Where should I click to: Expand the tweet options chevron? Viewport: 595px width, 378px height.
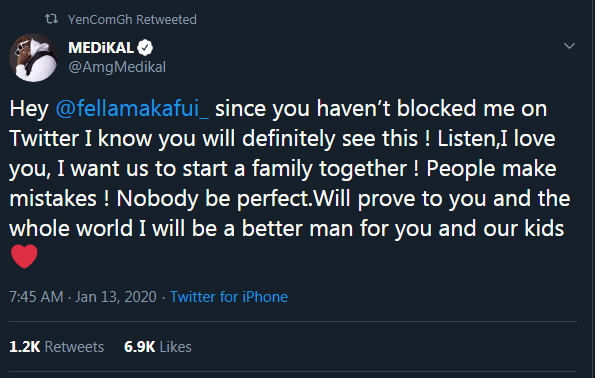pos(569,46)
